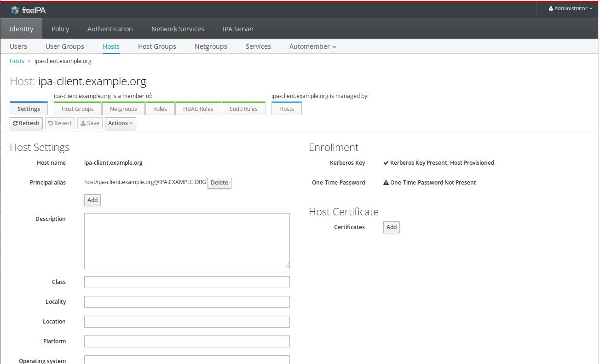Add a host certificate
This screenshot has height=364, width=600.
click(392, 227)
